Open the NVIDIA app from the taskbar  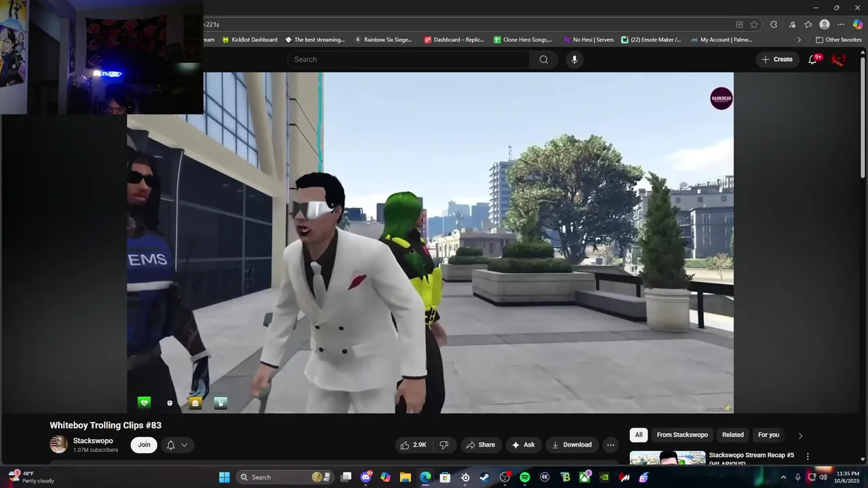pos(604,477)
